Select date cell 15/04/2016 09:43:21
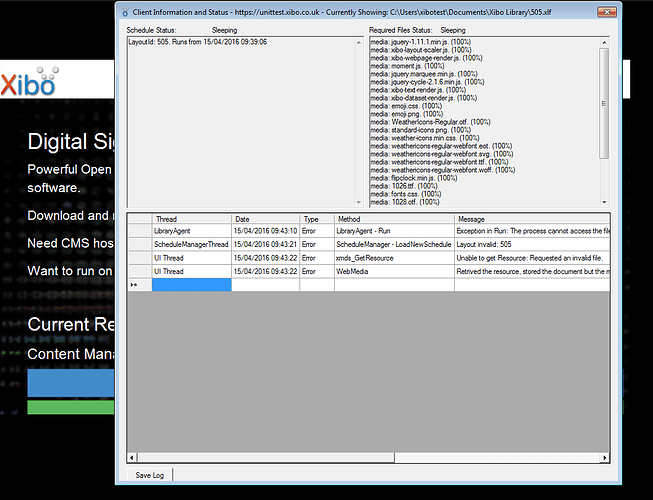This screenshot has width=653, height=500. (265, 244)
